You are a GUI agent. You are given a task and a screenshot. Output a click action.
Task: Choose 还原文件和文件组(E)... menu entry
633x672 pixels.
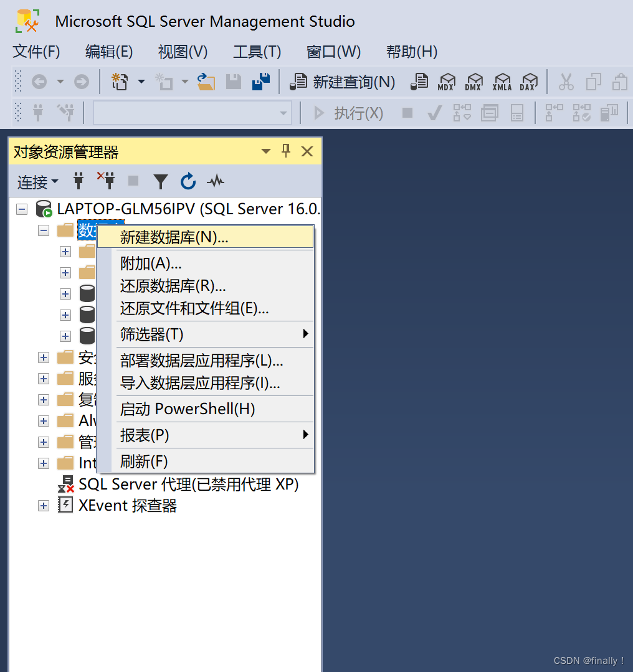(206, 308)
